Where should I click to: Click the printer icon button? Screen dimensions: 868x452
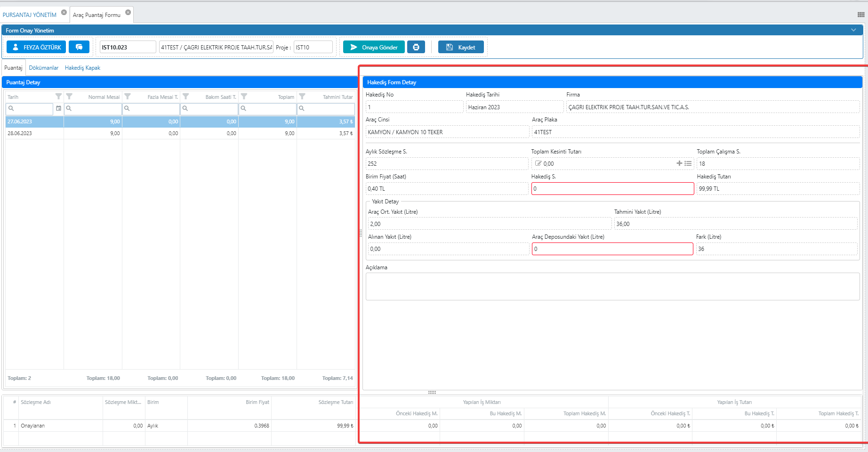tap(416, 47)
